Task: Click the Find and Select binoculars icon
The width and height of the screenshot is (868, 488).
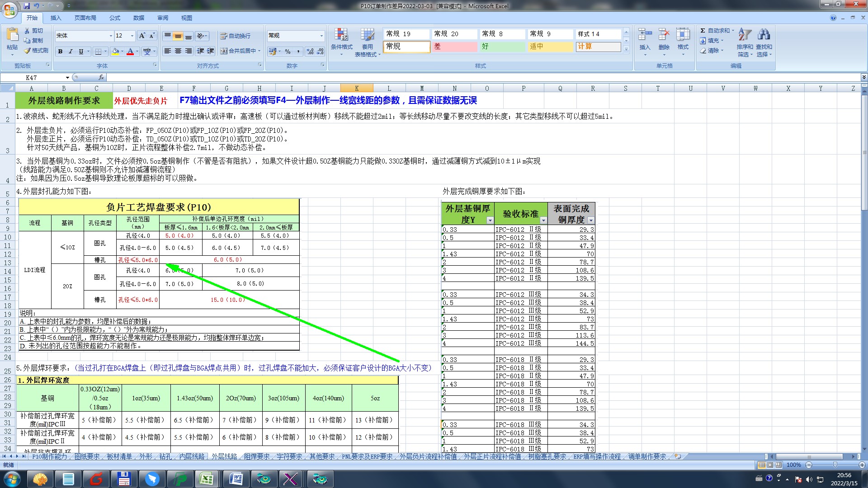Action: 764,35
